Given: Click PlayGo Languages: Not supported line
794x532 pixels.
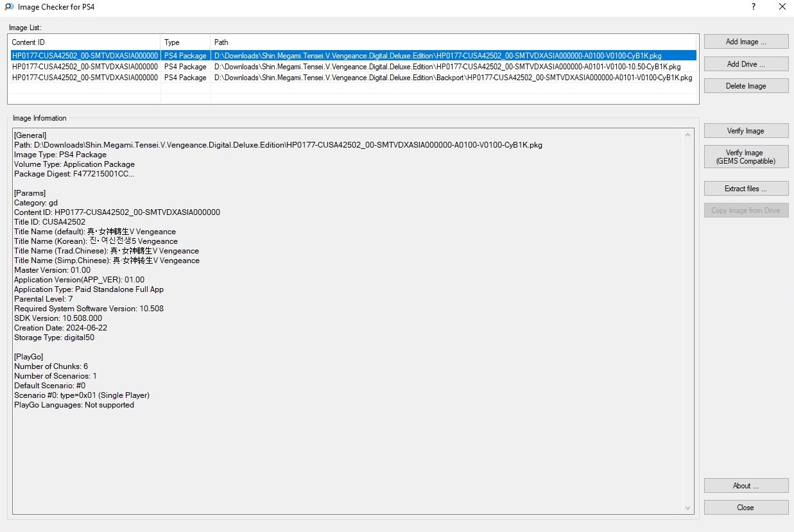Looking at the screenshot, I should (x=74, y=405).
